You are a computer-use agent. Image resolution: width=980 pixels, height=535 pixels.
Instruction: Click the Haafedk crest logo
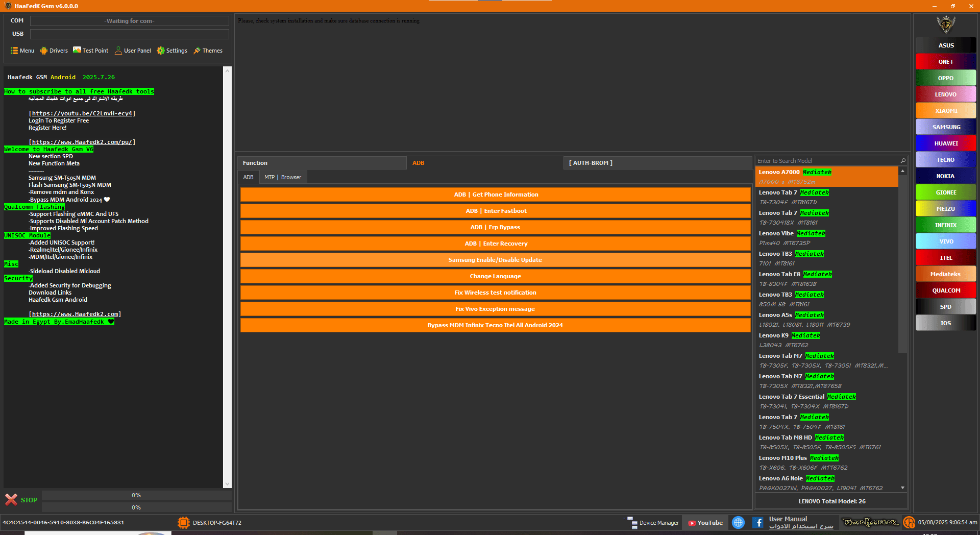click(x=946, y=25)
